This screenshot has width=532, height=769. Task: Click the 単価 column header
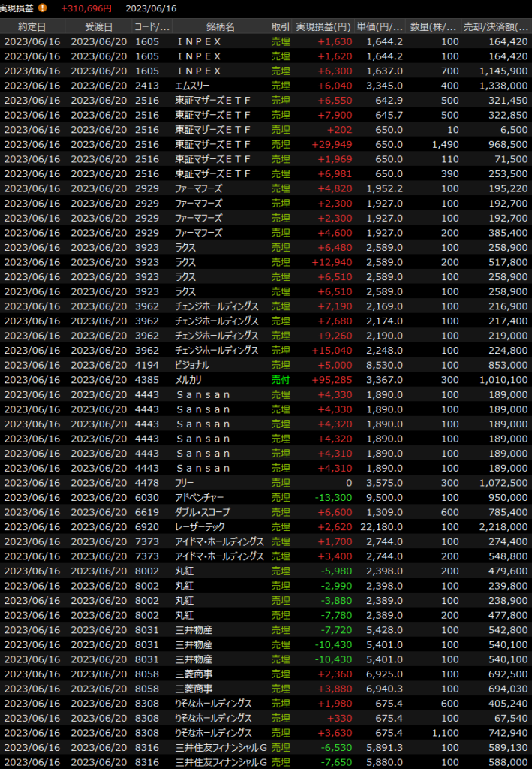pos(380,26)
